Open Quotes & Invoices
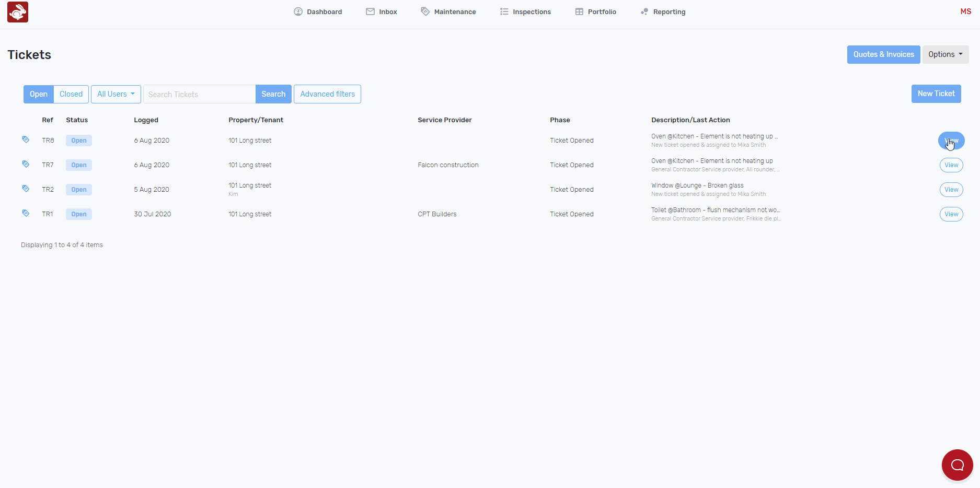The height and width of the screenshot is (488, 980). click(884, 54)
